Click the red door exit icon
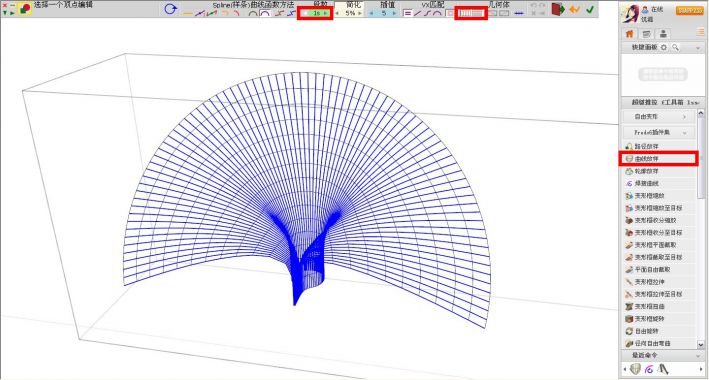The height and width of the screenshot is (380, 709). (558, 9)
